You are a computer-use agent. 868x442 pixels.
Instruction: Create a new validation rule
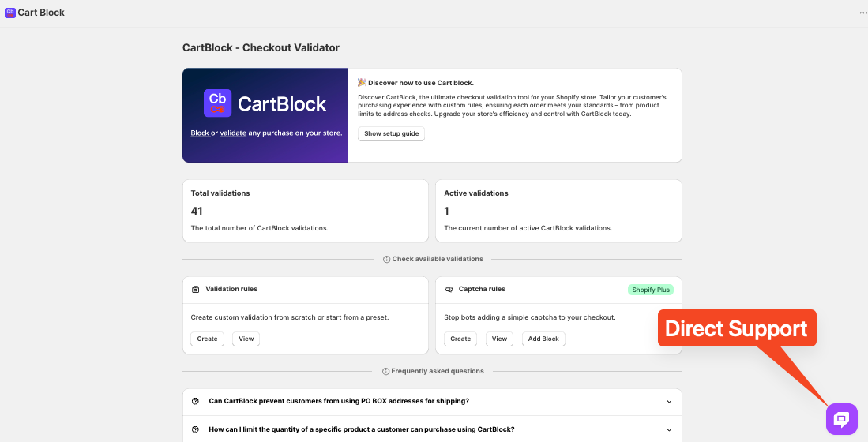(207, 339)
